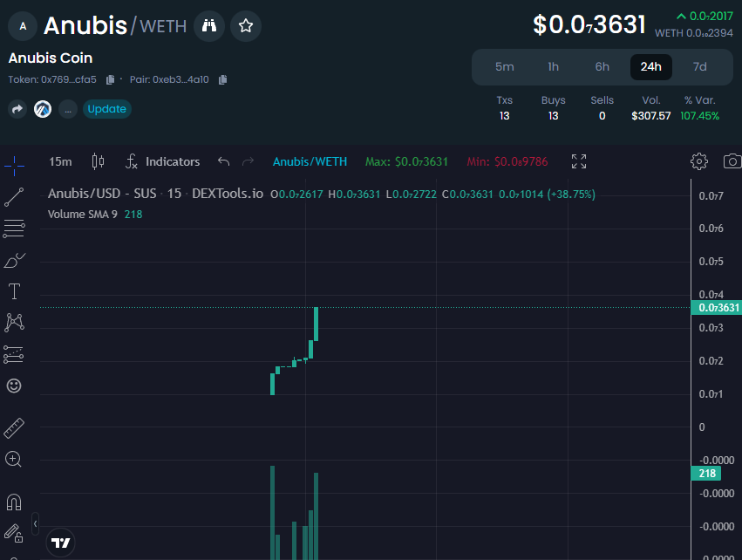
Task: Select the ruler measure tool
Action: pos(14,428)
